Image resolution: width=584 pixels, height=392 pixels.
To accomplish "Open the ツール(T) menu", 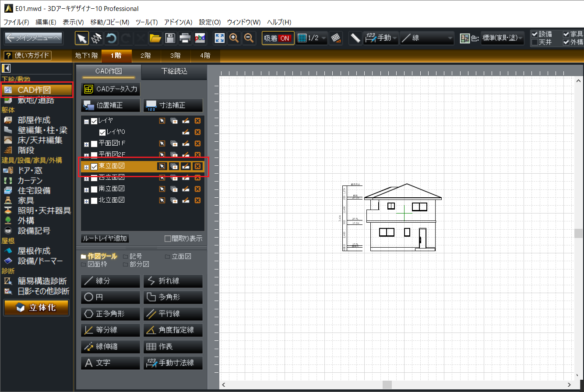I will pyautogui.click(x=147, y=22).
